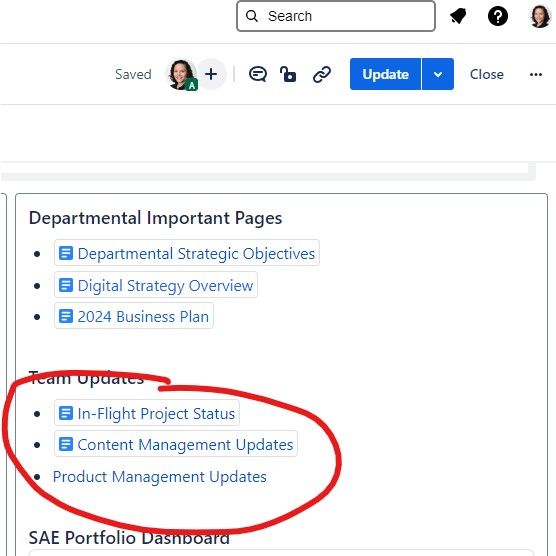Click the blue Update button
The height and width of the screenshot is (556, 556).
385,74
